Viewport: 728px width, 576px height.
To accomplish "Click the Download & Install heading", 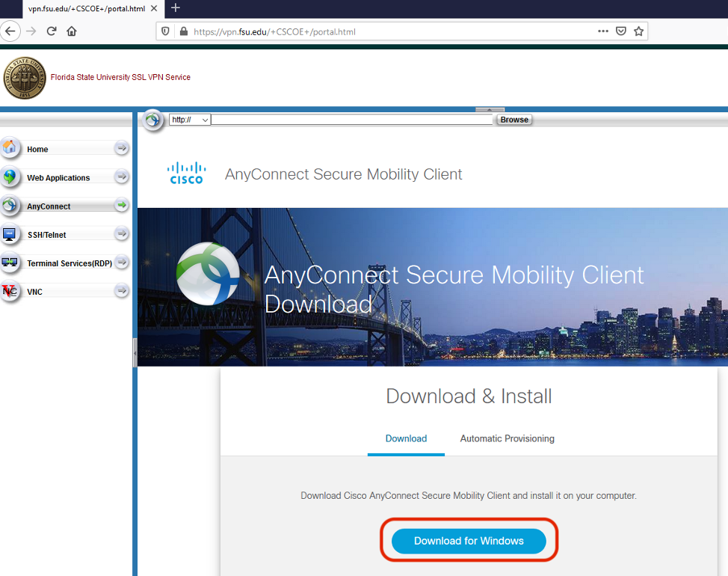I will [x=469, y=396].
